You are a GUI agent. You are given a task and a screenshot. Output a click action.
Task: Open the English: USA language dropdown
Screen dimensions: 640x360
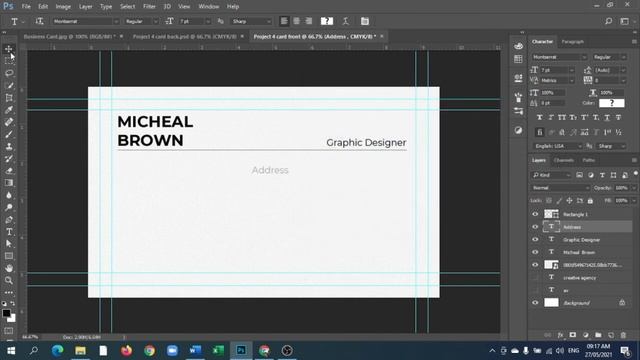558,146
